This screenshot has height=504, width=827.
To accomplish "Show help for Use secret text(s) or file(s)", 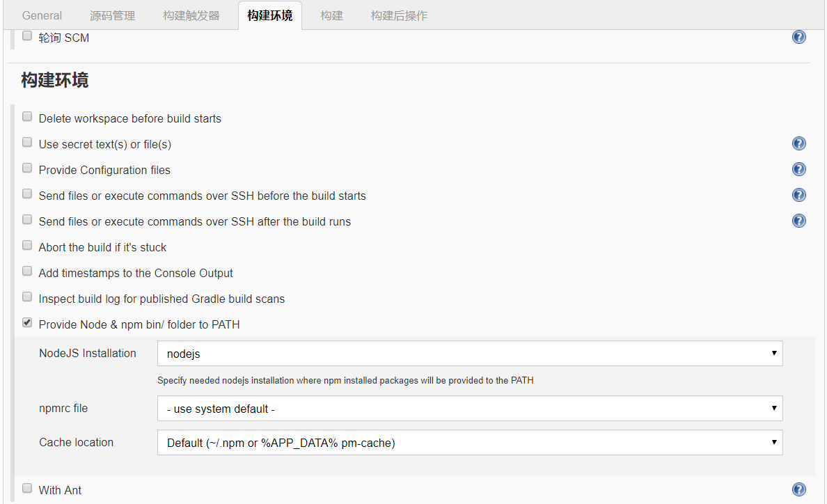I will click(x=799, y=143).
